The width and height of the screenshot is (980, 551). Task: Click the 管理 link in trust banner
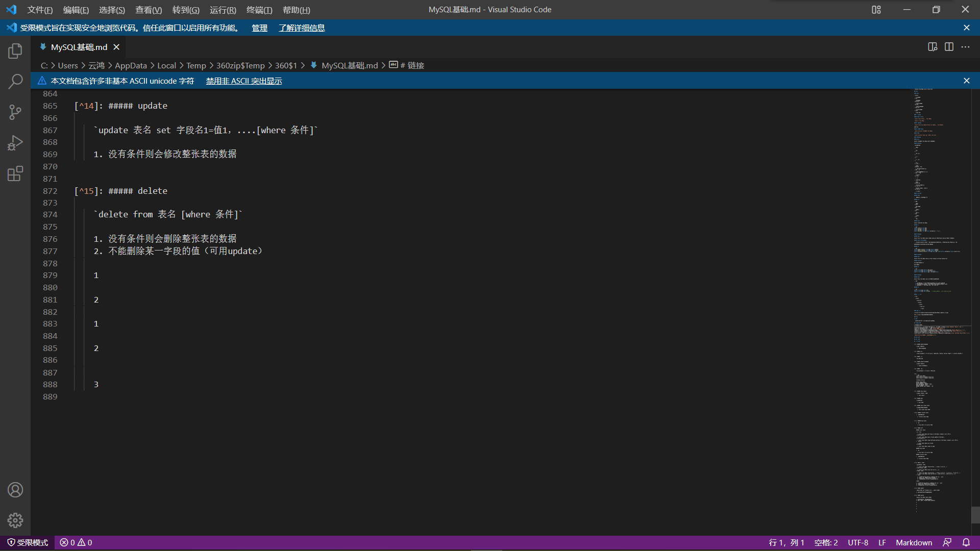259,28
